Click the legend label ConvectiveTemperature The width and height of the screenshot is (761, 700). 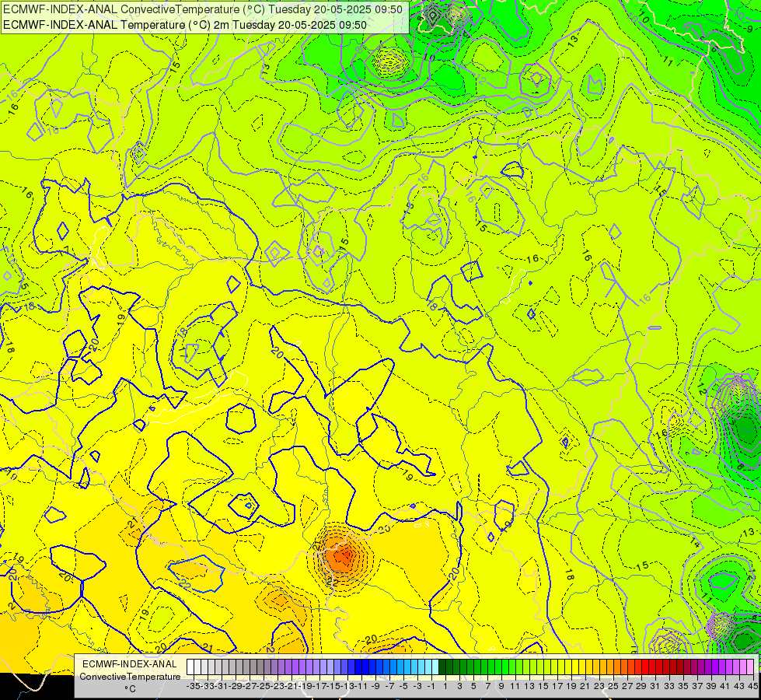[130, 676]
